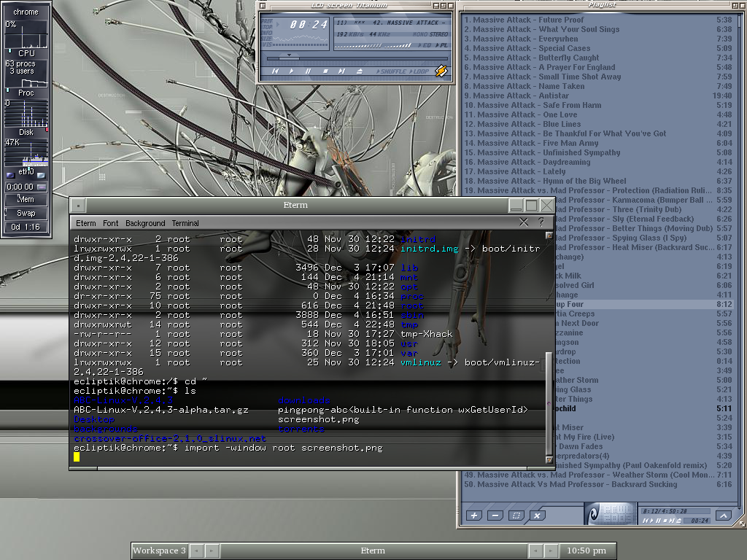Click the plus button to add playlist files
Image resolution: width=747 pixels, height=560 pixels.
474,516
